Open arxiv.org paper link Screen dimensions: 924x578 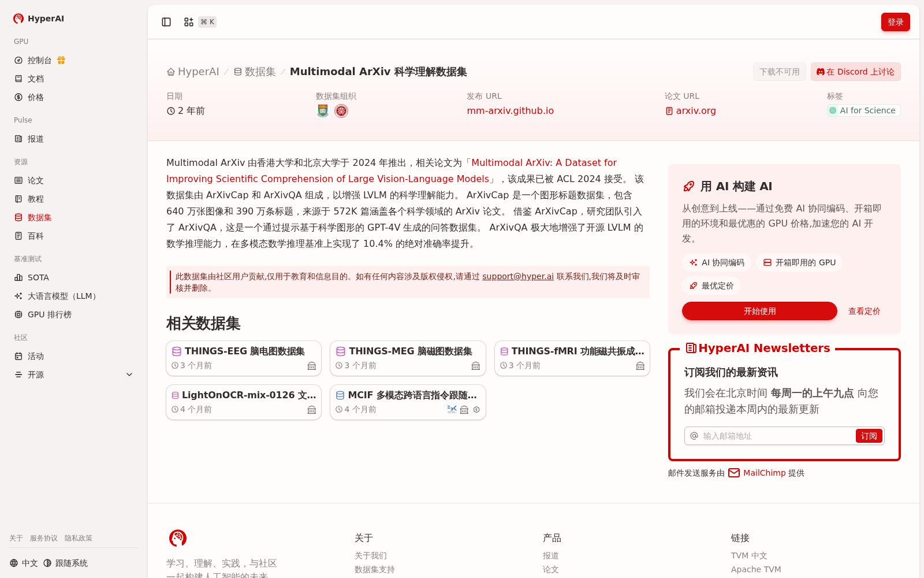[691, 110]
